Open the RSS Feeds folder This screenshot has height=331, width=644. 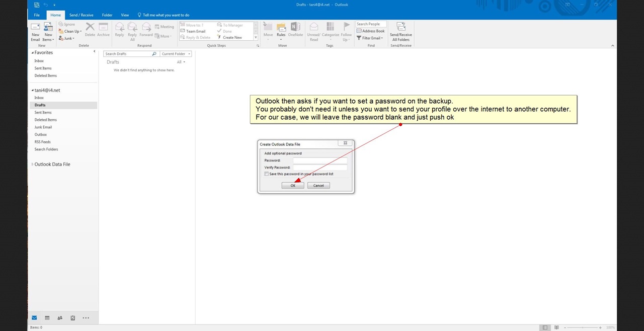click(42, 142)
